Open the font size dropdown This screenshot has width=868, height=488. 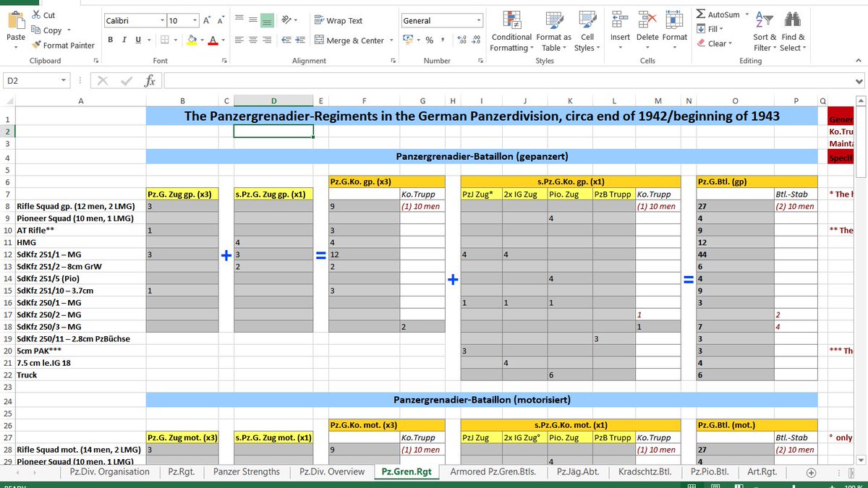(194, 21)
